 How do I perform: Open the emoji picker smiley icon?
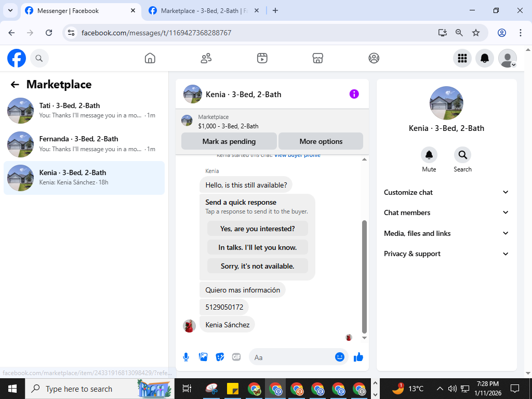pyautogui.click(x=340, y=357)
